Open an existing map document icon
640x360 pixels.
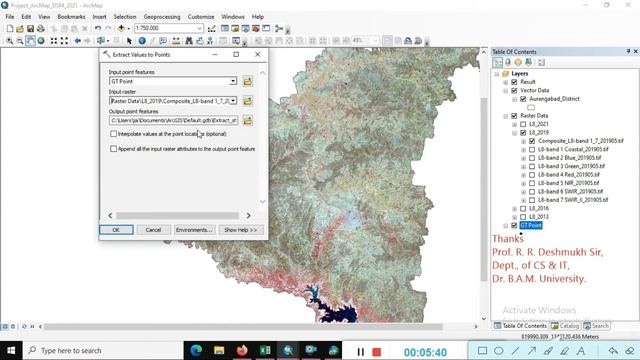20,29
